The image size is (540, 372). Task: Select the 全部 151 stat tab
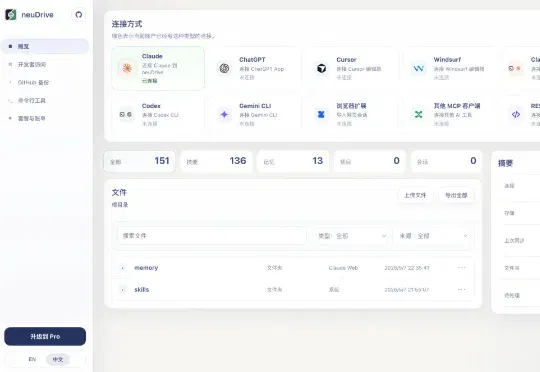(x=139, y=161)
